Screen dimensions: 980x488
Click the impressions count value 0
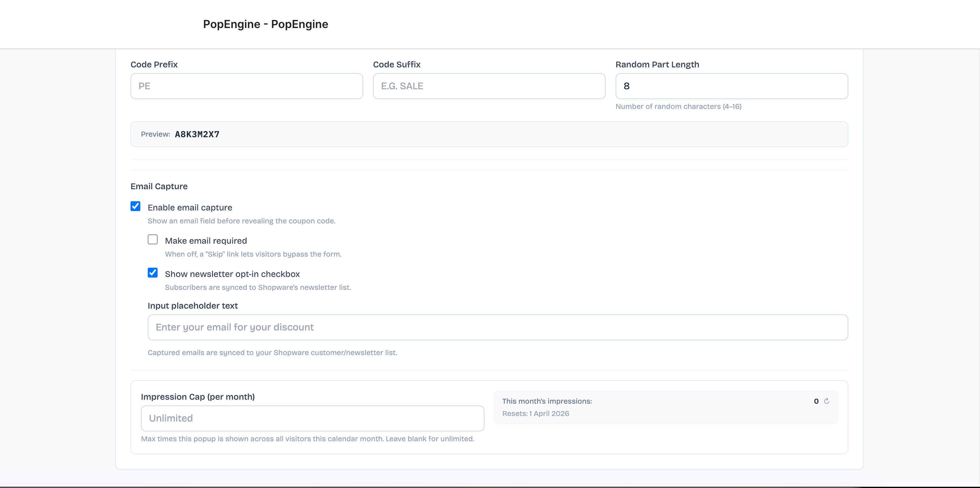click(x=816, y=401)
